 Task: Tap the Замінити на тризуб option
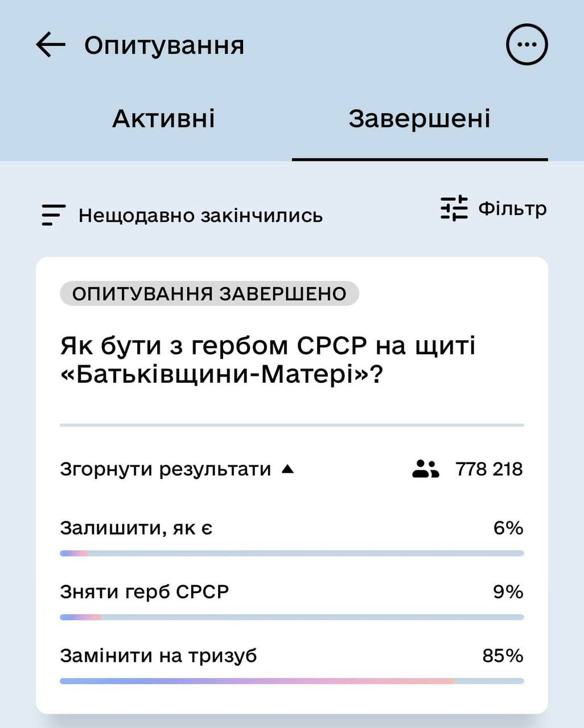159,656
